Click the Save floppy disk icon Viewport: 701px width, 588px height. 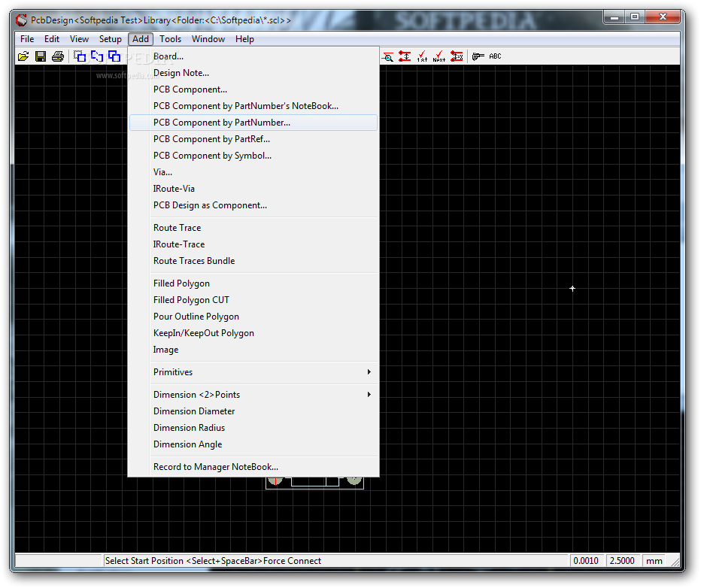click(x=41, y=56)
